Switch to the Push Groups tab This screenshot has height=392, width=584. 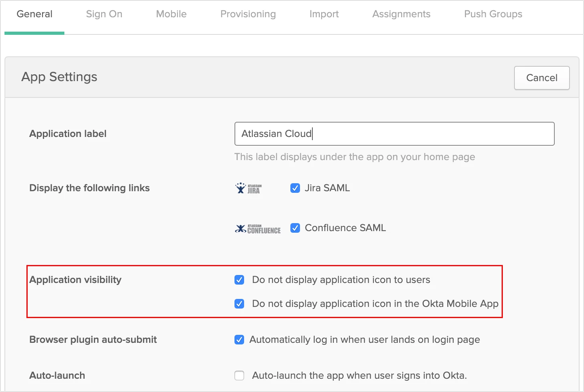tap(493, 14)
